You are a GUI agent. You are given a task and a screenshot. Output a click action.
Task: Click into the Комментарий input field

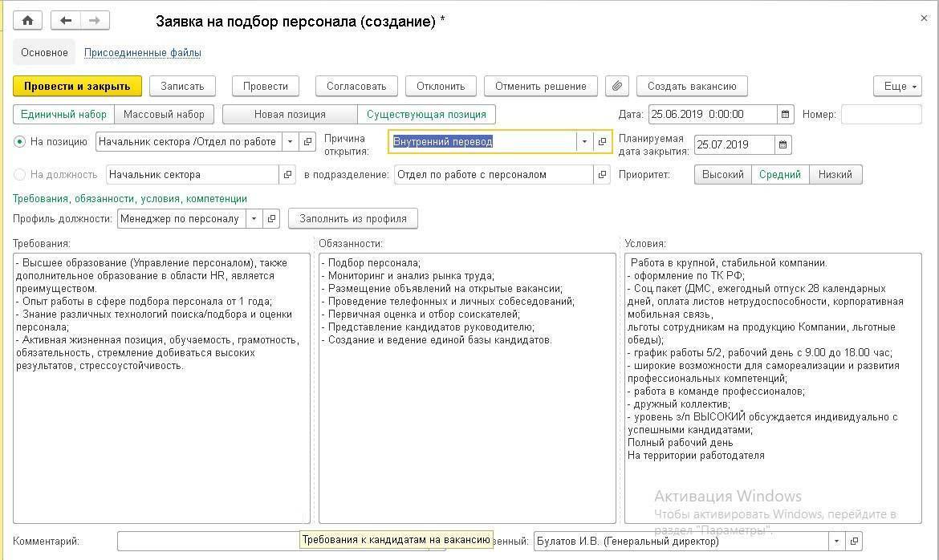point(209,541)
